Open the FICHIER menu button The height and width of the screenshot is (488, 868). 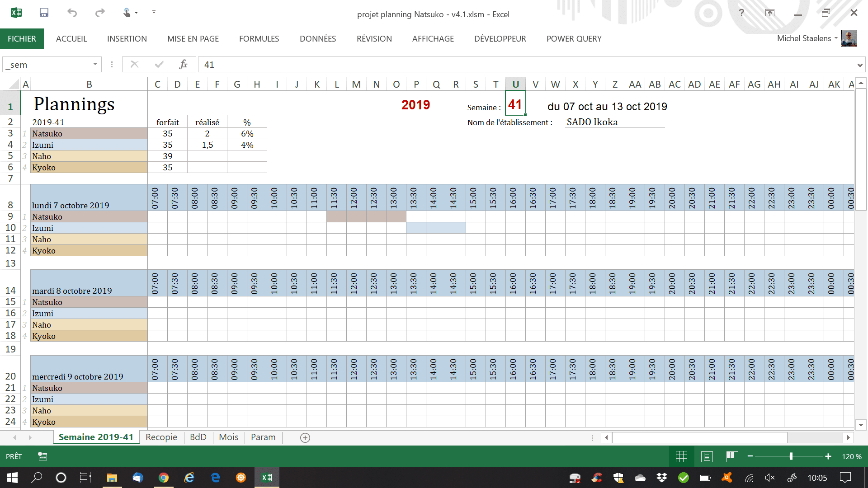point(22,39)
